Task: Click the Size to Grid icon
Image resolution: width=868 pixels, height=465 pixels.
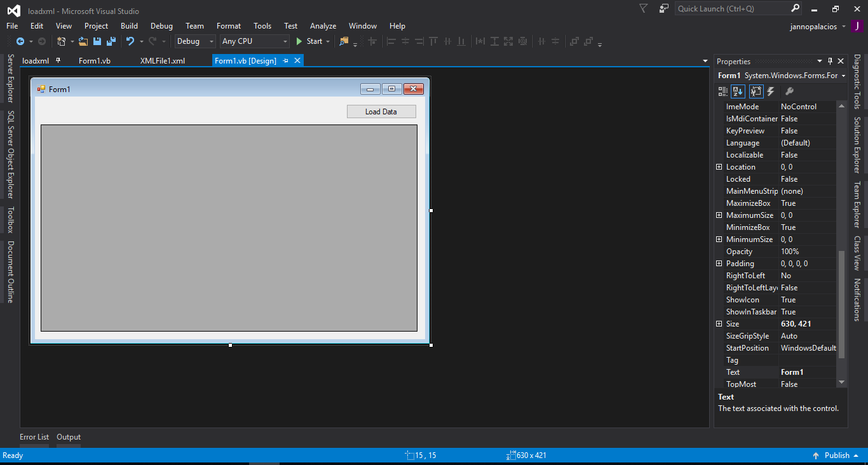Action: pyautogui.click(x=522, y=41)
